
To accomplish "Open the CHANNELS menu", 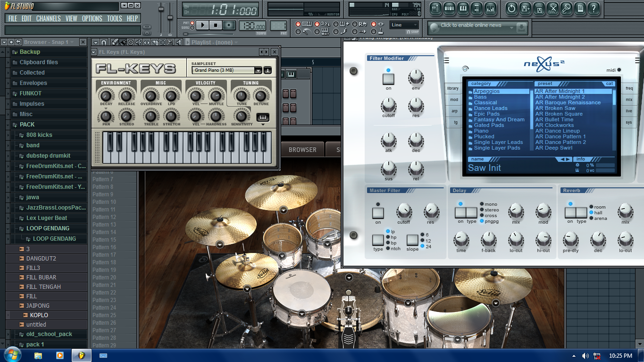I will coord(49,18).
